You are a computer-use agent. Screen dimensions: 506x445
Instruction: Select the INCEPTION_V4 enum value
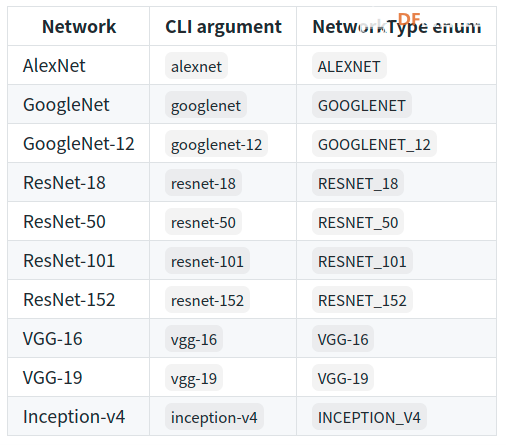(369, 417)
